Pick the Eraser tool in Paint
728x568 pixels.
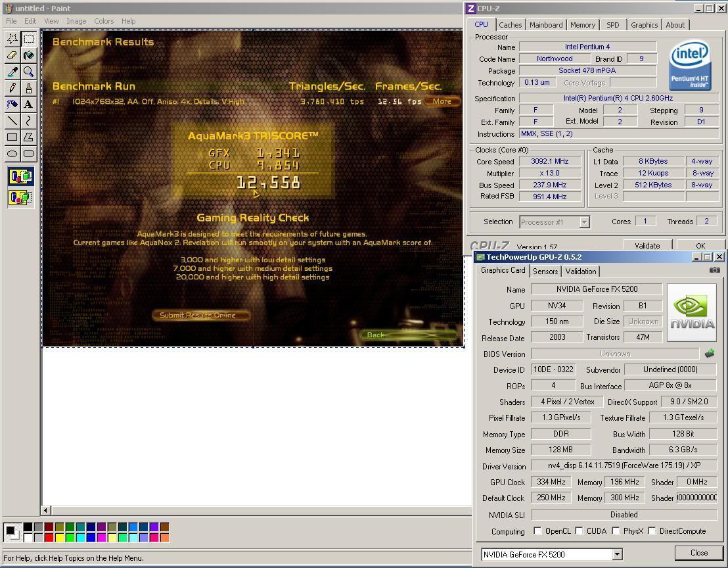12,55
